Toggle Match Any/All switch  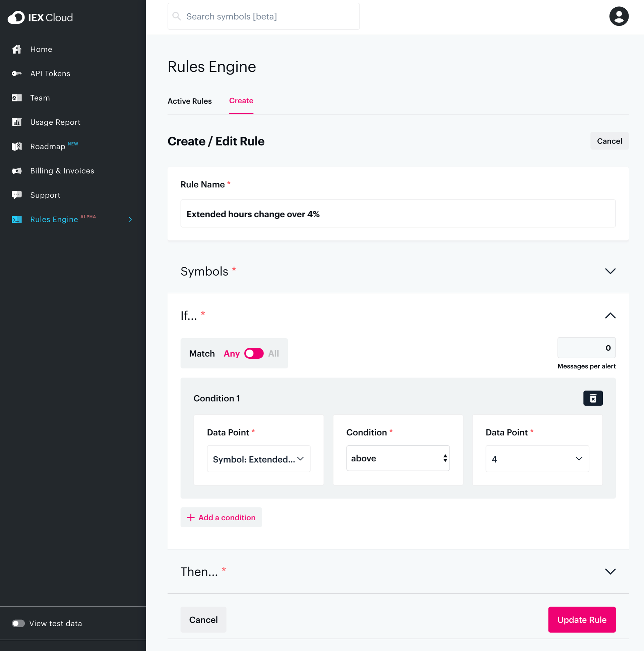254,353
